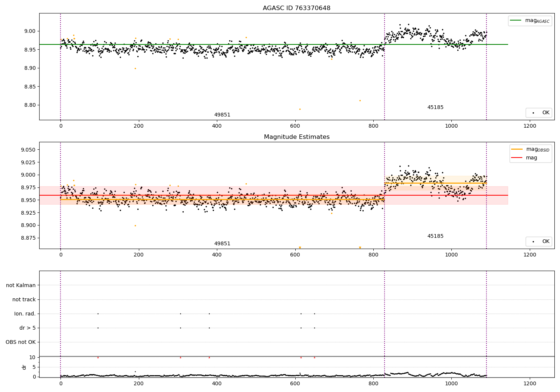560x392 pixels.
Task: Click the '8.925' y-tick label
Action: [28, 213]
